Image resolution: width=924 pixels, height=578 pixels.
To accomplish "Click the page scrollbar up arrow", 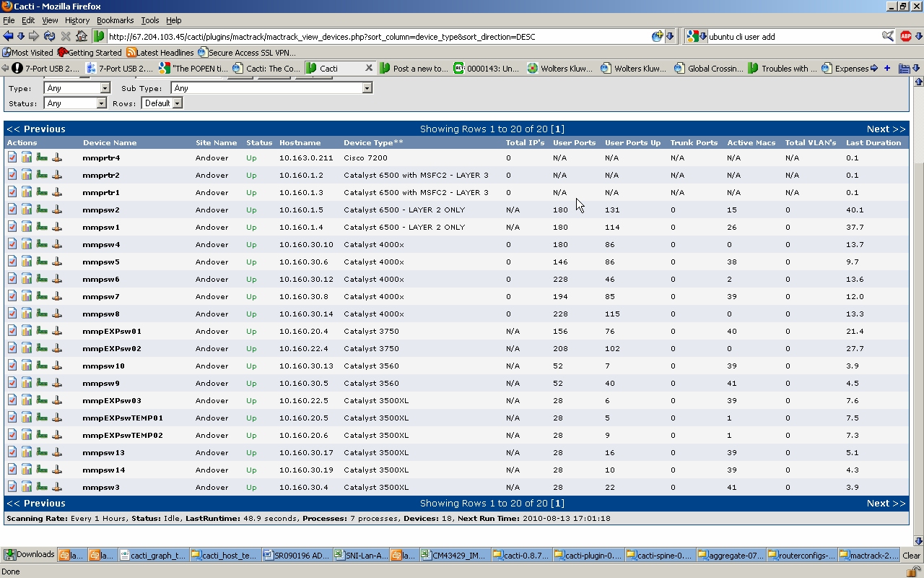I will pos(918,82).
